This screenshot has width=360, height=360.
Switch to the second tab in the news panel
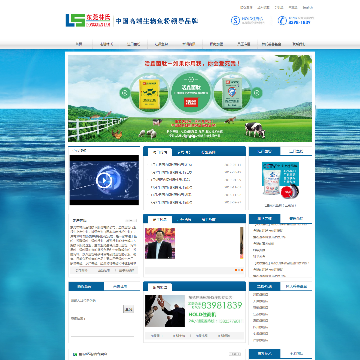tap(184, 152)
